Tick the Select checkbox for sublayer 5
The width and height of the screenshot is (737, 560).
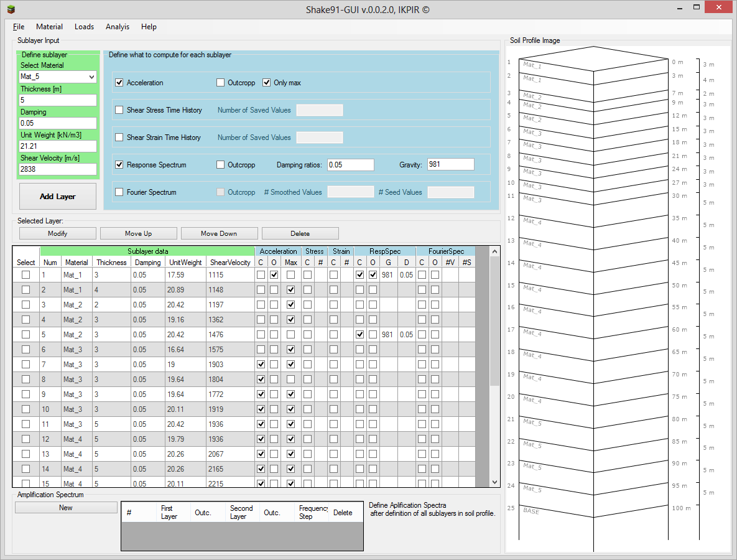pyautogui.click(x=25, y=335)
